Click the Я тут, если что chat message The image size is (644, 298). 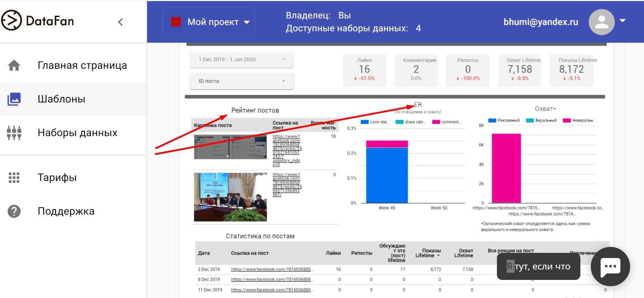pyautogui.click(x=538, y=266)
